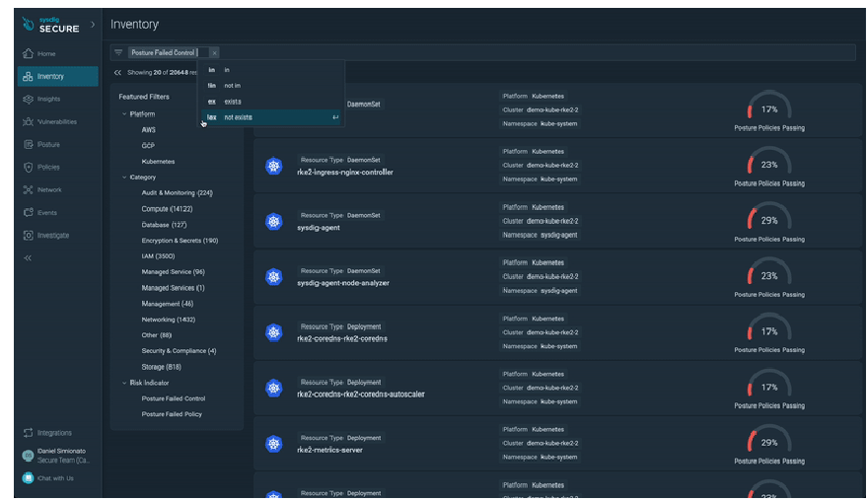
Task: Collapse the left sidebar with double chevron
Action: pyautogui.click(x=28, y=257)
